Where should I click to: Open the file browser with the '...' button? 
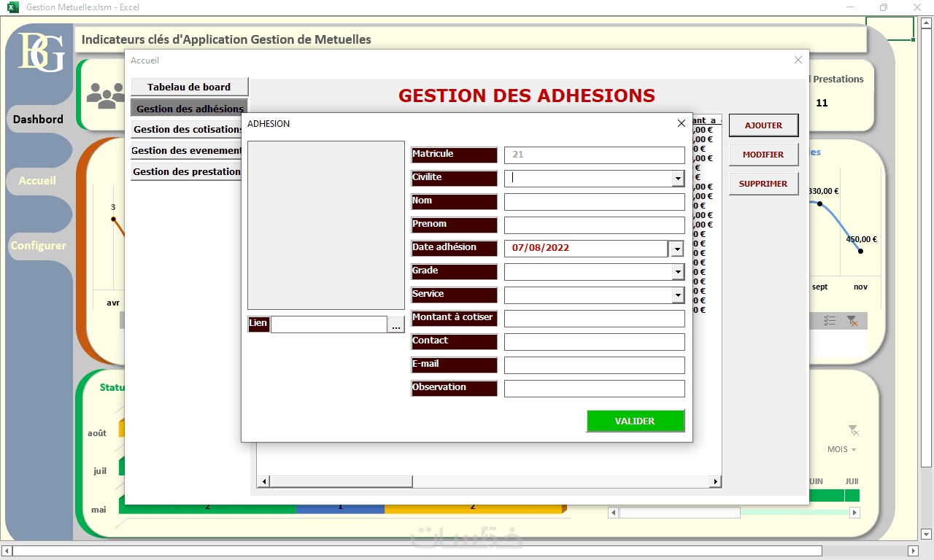tap(395, 325)
